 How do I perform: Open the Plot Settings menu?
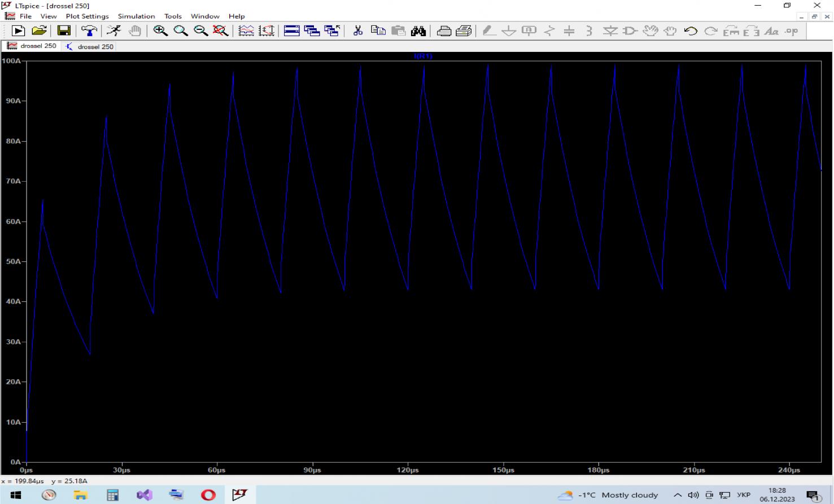[87, 16]
